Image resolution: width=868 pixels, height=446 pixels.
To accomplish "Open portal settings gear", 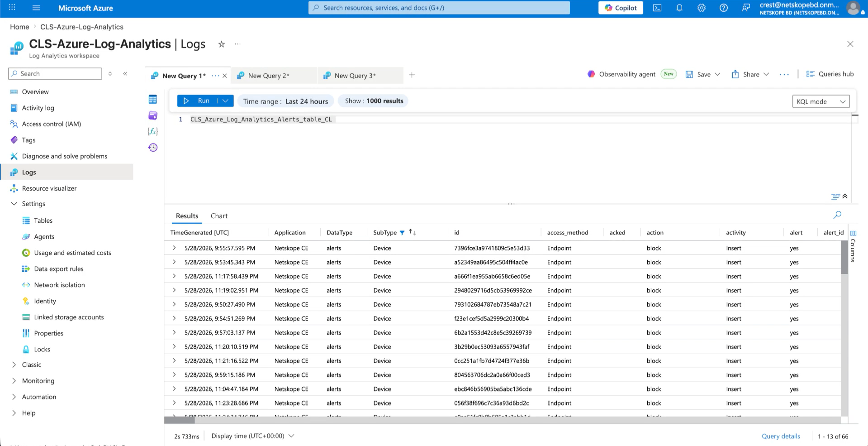I will pos(702,8).
